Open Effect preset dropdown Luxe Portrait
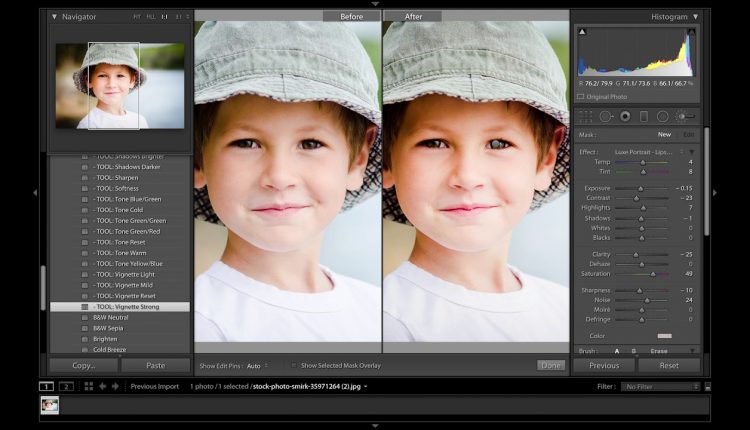 [648, 152]
